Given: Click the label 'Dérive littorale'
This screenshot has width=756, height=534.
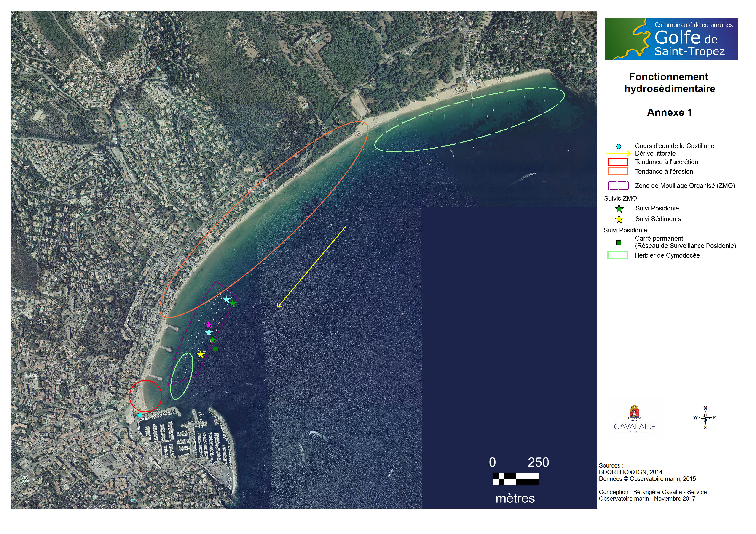Looking at the screenshot, I should pyautogui.click(x=655, y=153).
